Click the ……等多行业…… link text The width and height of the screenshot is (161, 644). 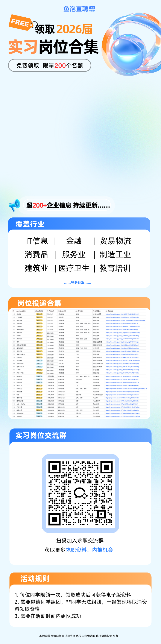point(77,282)
